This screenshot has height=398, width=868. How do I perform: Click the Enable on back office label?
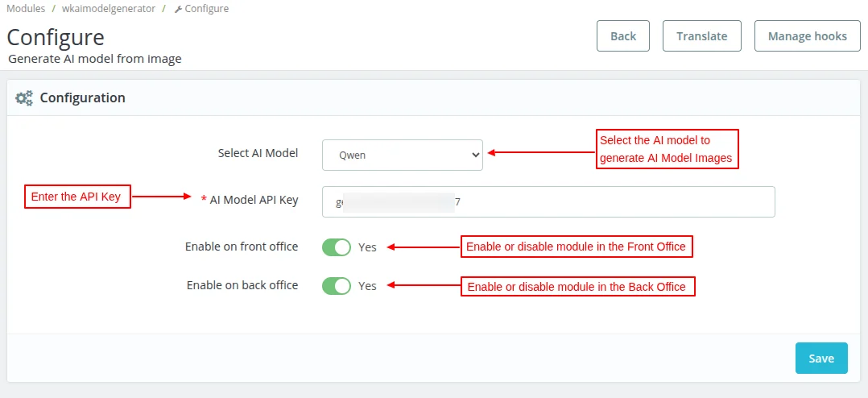click(242, 285)
